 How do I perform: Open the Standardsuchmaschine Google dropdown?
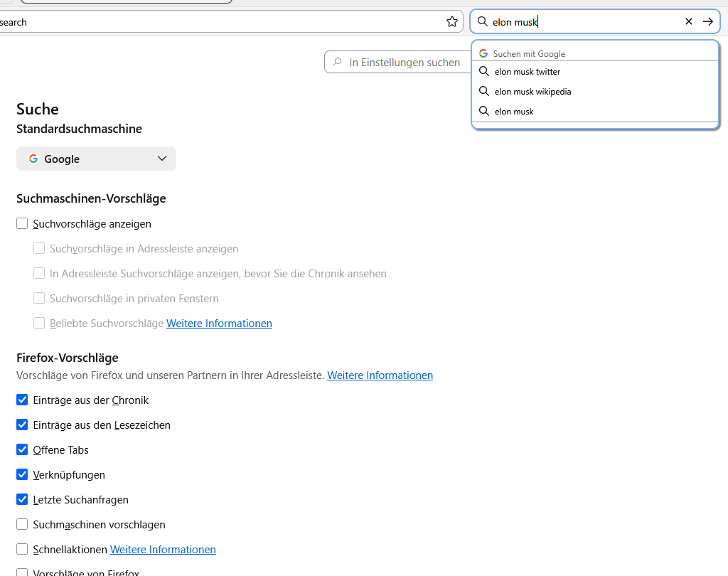96,159
